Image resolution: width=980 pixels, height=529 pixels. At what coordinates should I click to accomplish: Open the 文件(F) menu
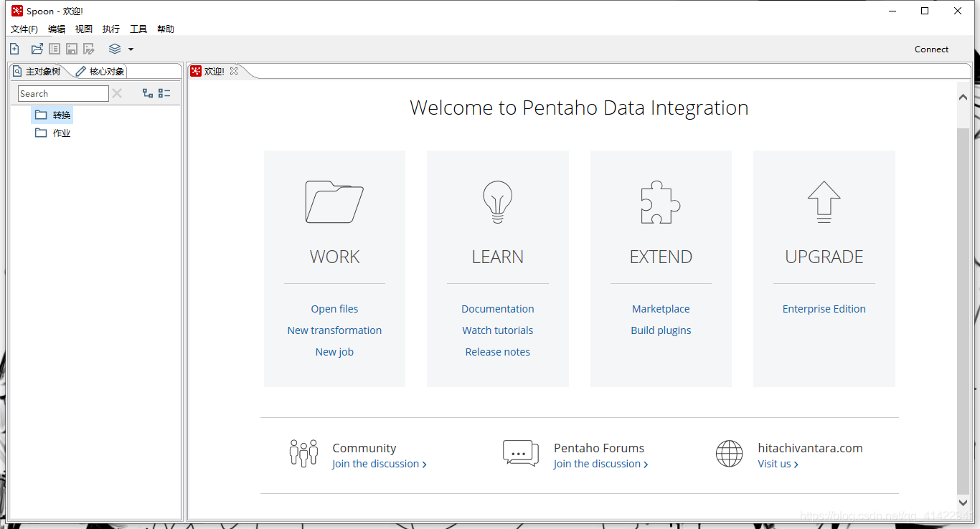tap(24, 29)
